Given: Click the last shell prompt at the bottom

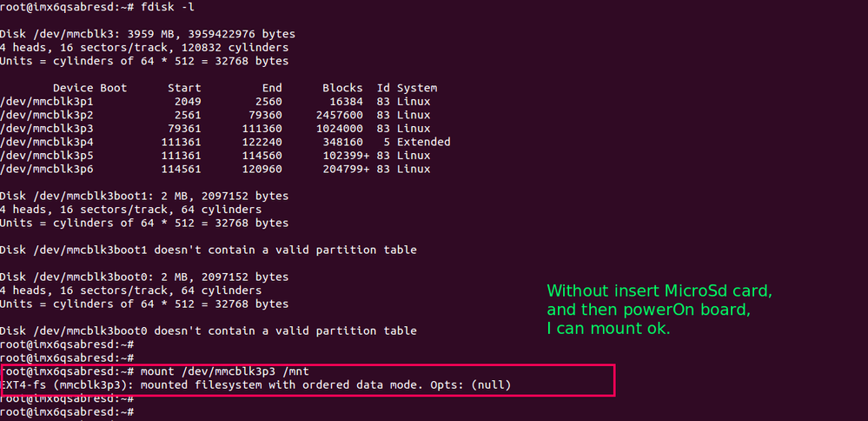Looking at the screenshot, I should 67,411.
